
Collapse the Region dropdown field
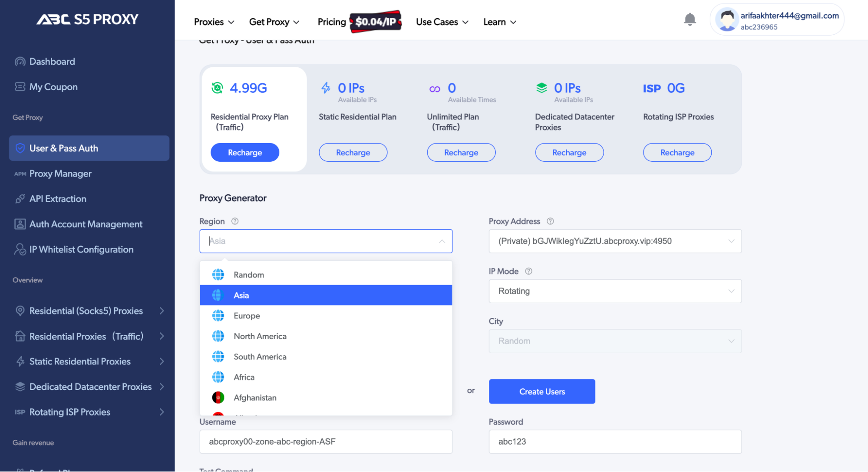point(326,241)
